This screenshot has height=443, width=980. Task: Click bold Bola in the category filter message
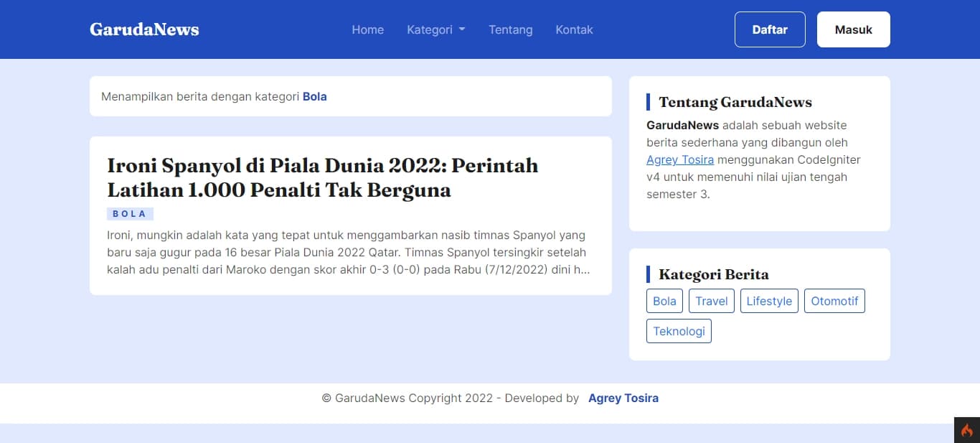pos(314,96)
